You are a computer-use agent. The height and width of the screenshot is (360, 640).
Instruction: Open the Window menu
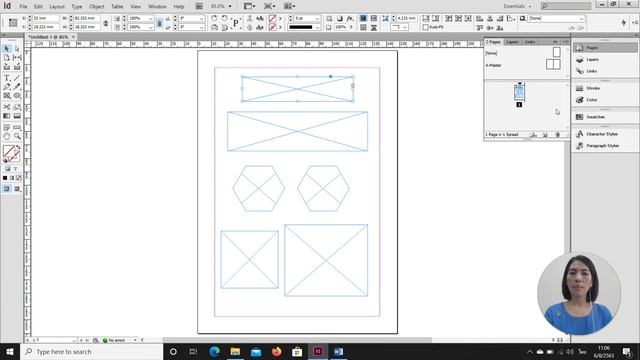[157, 7]
